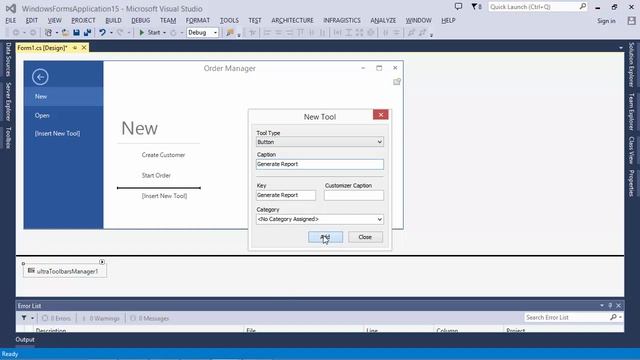Click the Error List filter funnel icon
640x360 pixels.
(24, 318)
